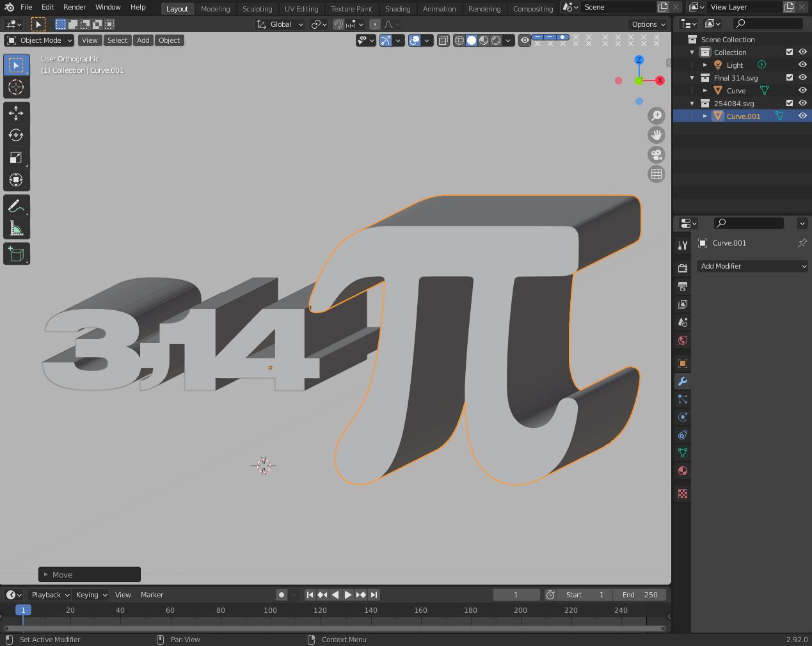
Task: Switch orthographic/perspective grid icon
Action: pyautogui.click(x=657, y=174)
